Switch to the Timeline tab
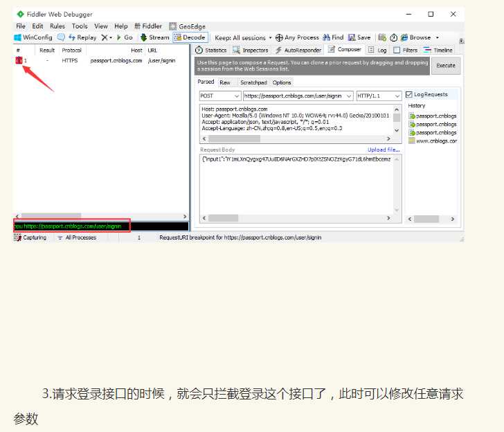 (x=438, y=50)
